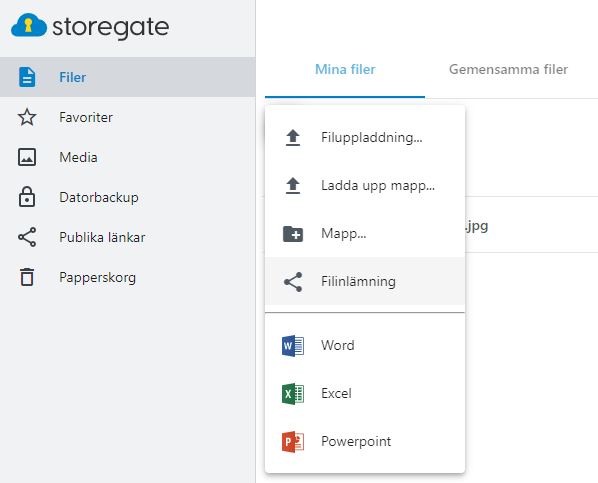Click the Powerpoint application icon
The height and width of the screenshot is (483, 598).
tap(293, 442)
